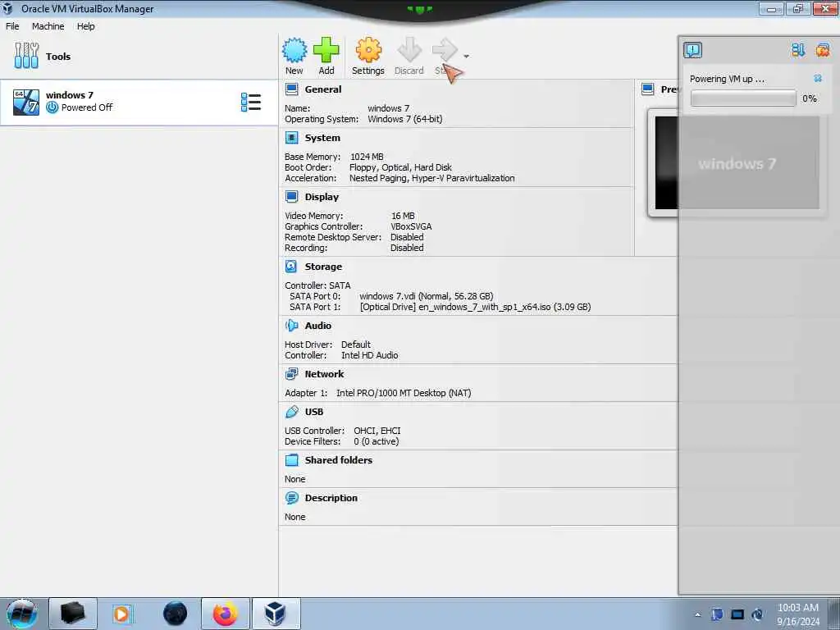Select the windows 7 VM entry

tap(139, 103)
